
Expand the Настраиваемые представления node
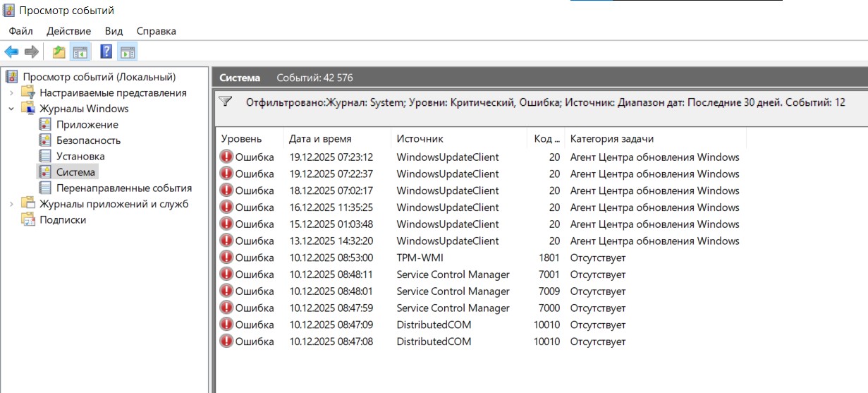(x=11, y=93)
